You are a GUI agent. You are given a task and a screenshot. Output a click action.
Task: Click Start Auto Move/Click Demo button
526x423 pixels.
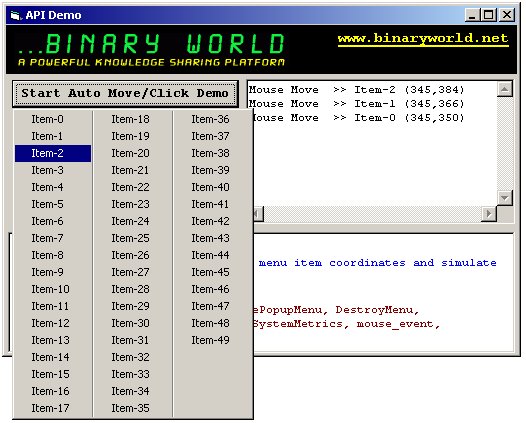pos(125,93)
